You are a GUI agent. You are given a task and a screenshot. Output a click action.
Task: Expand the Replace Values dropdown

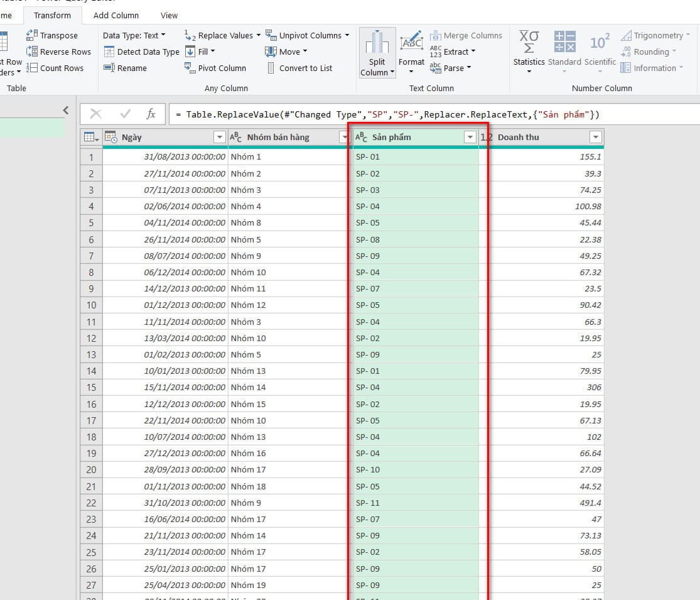point(257,36)
